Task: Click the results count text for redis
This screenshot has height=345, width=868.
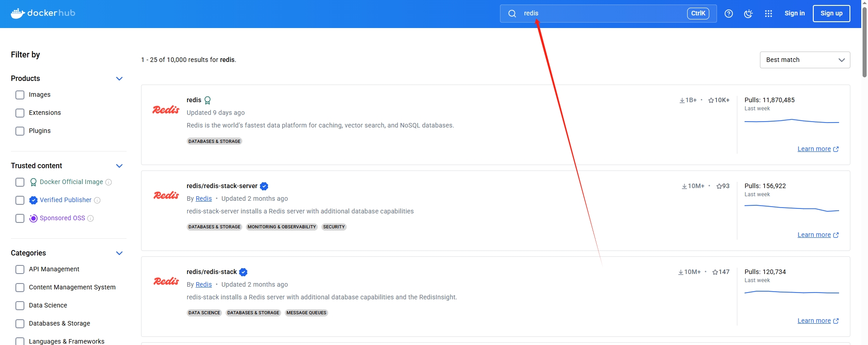Action: [189, 60]
